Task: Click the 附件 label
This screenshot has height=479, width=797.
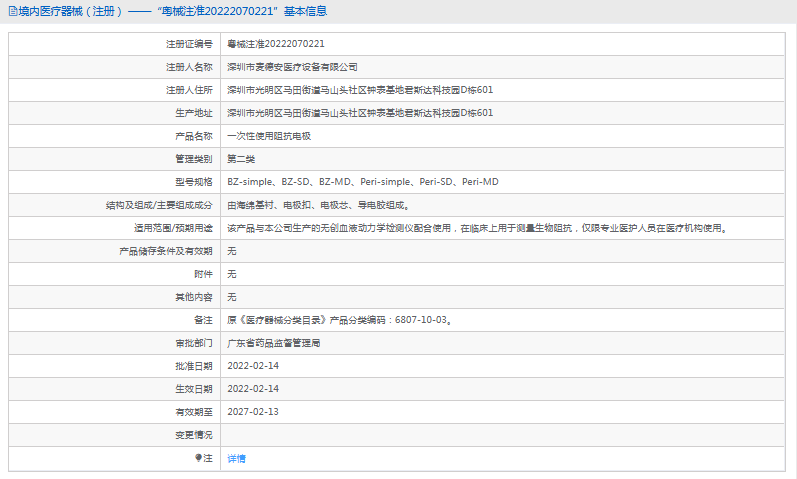Action: pos(203,274)
